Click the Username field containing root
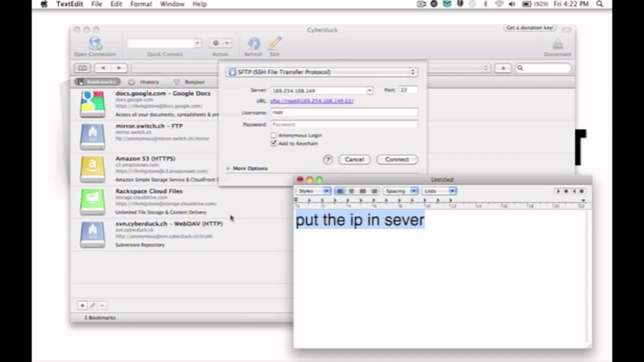 (344, 113)
